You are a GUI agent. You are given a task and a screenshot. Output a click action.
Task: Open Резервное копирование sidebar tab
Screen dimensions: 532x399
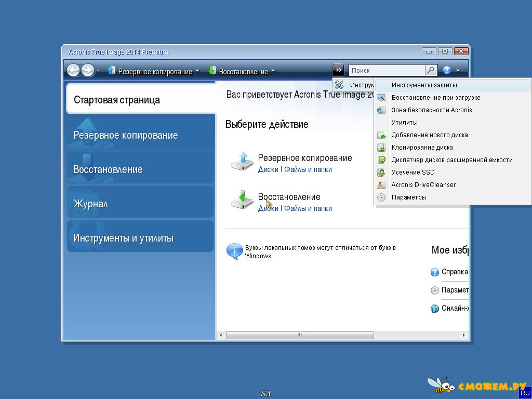(x=141, y=134)
